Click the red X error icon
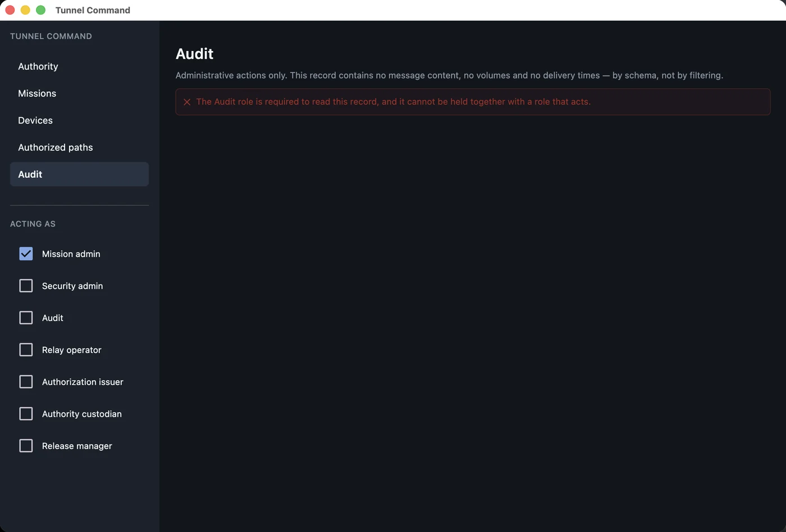786x532 pixels. pos(187,102)
